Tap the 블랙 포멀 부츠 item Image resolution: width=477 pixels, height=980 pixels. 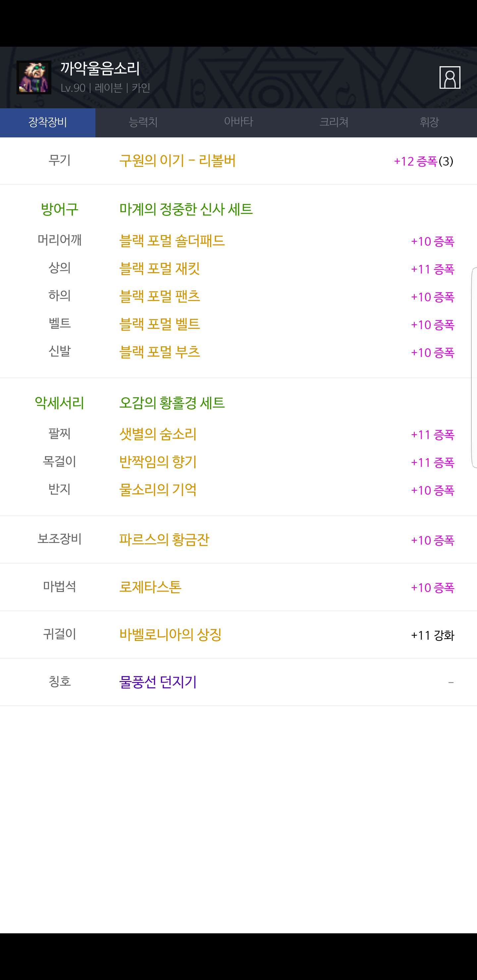click(160, 352)
